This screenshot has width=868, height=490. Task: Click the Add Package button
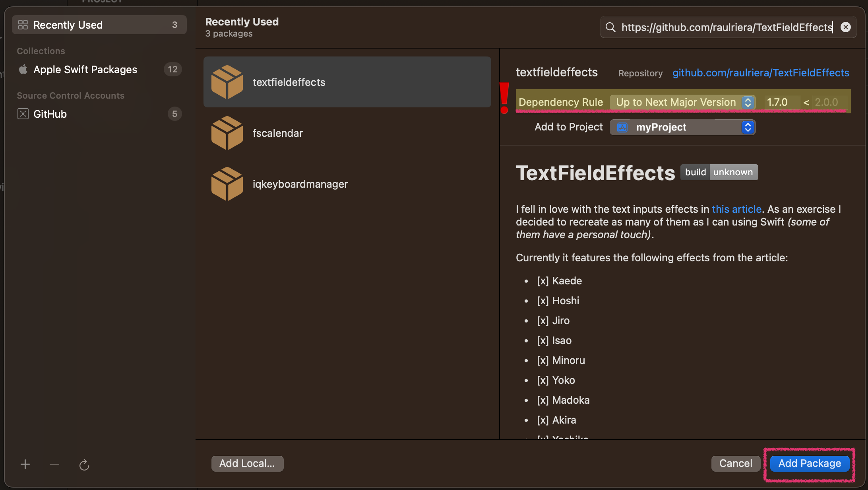[x=810, y=463]
